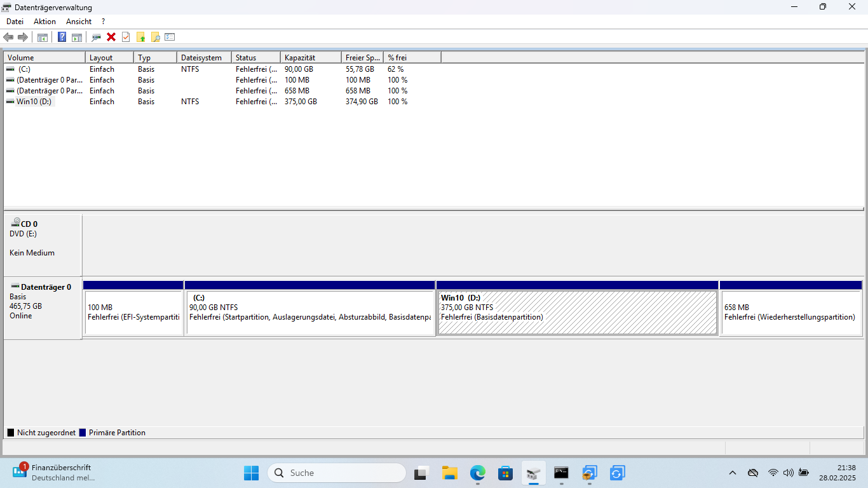Click the Freier Sp... column header
The height and width of the screenshot is (488, 868).
363,58
